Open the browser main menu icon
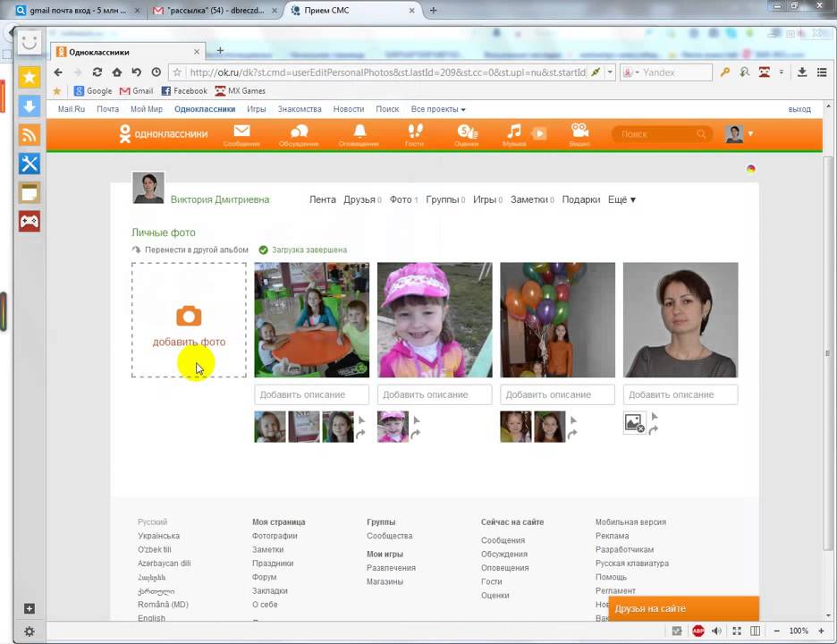The height and width of the screenshot is (644, 837). [x=822, y=72]
